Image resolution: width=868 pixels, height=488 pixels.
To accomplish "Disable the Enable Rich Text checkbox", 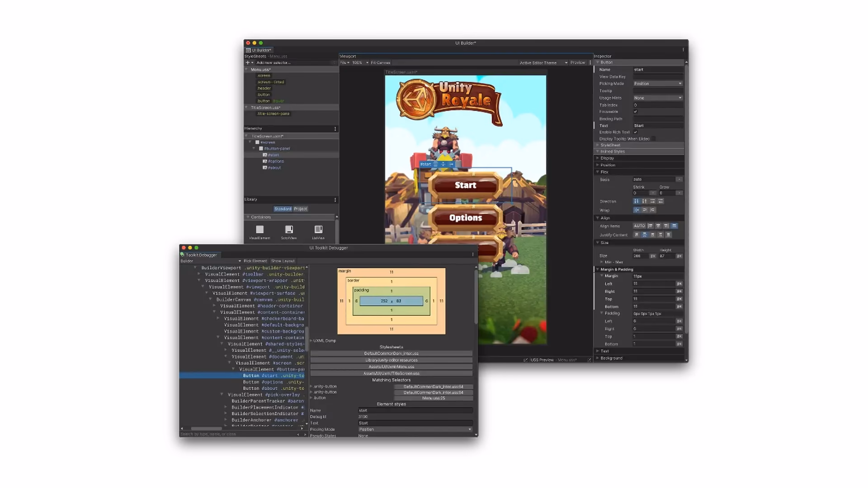I will 636,132.
